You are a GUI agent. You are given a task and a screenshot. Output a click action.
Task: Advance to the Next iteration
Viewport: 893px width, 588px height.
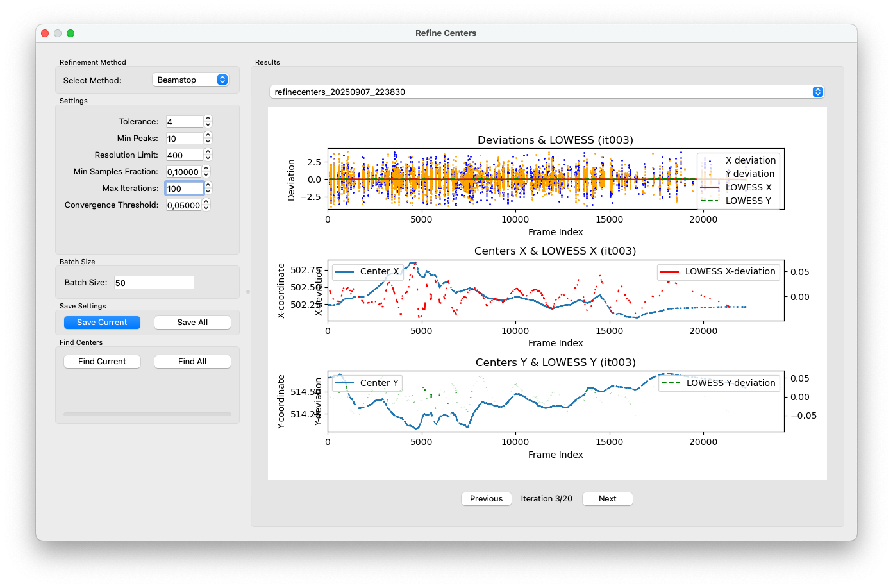[x=607, y=499]
